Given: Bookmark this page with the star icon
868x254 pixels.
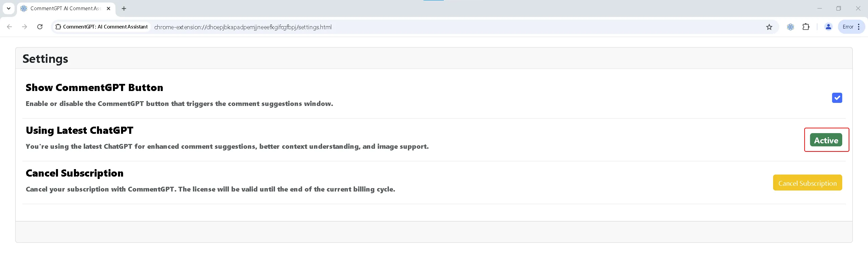Looking at the screenshot, I should (769, 27).
